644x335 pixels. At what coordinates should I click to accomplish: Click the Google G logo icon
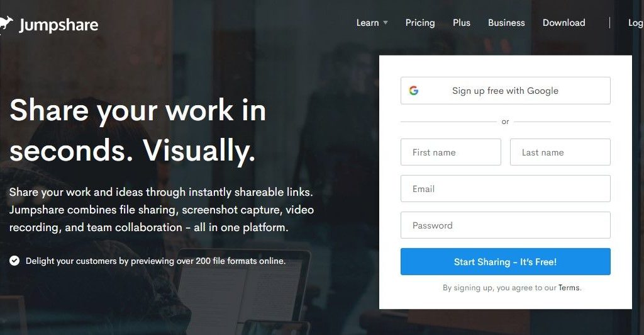pyautogui.click(x=414, y=91)
